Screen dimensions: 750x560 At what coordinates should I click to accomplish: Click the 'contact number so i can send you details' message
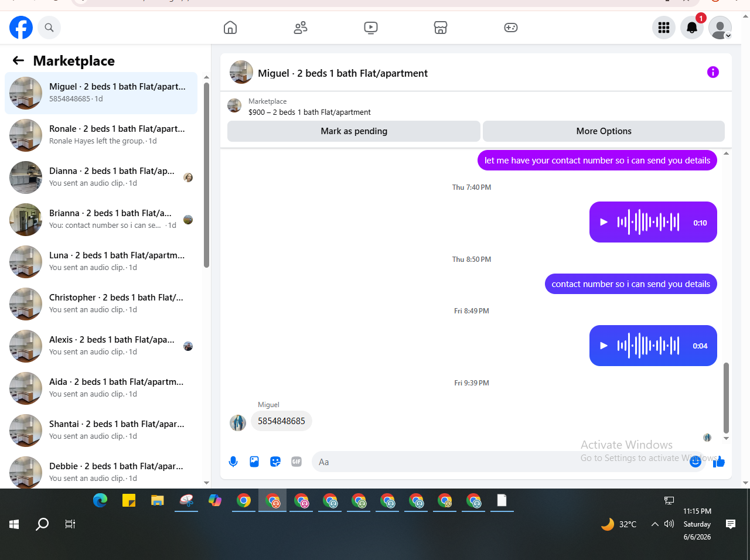(x=630, y=284)
